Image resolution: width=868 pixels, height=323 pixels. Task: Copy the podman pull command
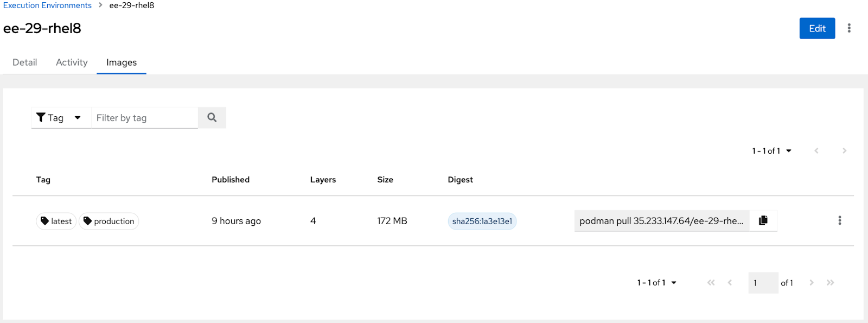click(x=763, y=220)
